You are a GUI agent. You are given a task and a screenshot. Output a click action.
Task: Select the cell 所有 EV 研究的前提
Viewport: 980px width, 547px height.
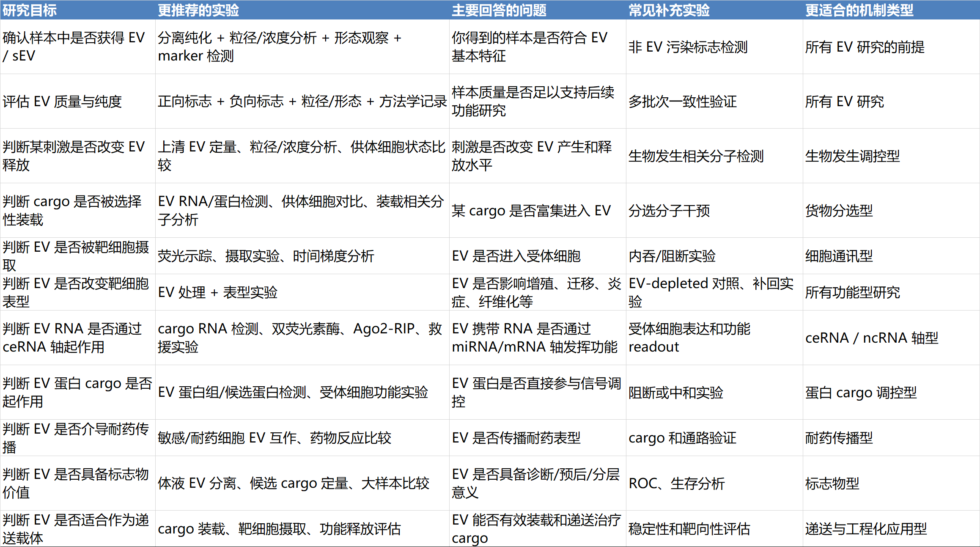pyautogui.click(x=865, y=47)
